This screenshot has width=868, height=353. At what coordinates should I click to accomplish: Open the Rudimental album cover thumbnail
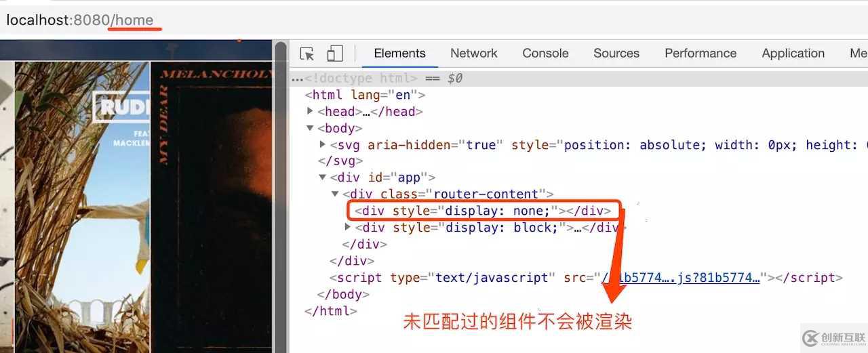(82, 207)
